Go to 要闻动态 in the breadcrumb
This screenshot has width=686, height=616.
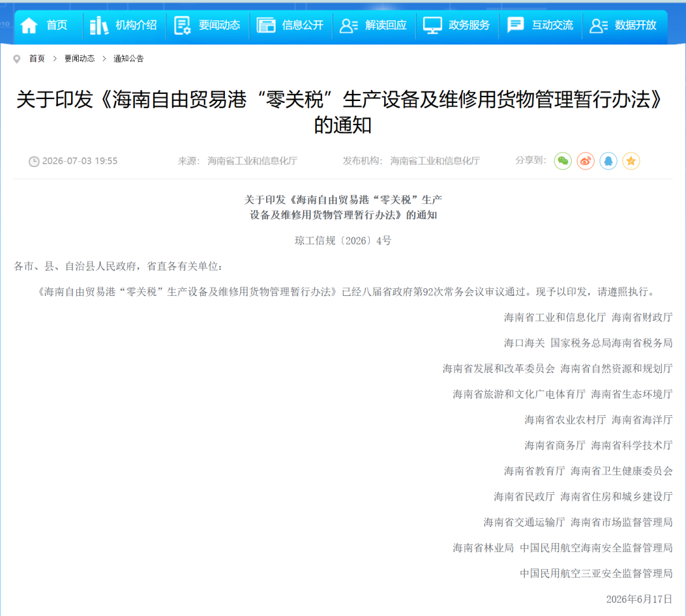click(79, 58)
